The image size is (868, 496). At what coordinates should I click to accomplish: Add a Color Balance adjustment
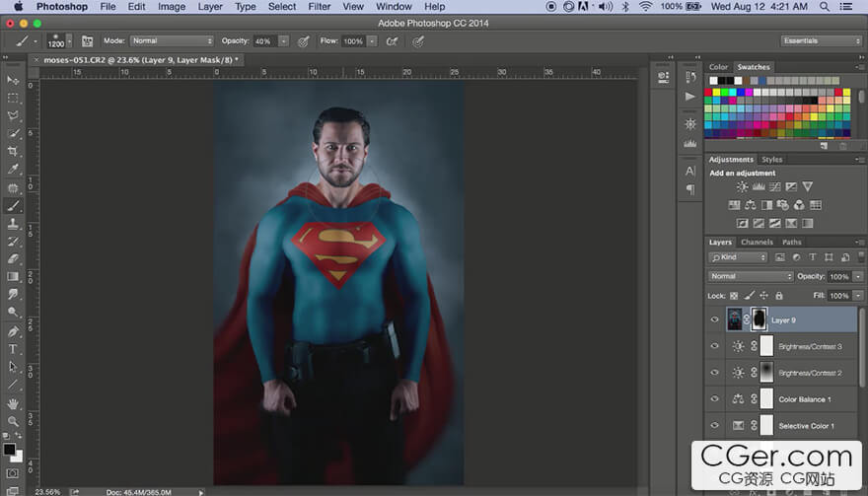750,205
